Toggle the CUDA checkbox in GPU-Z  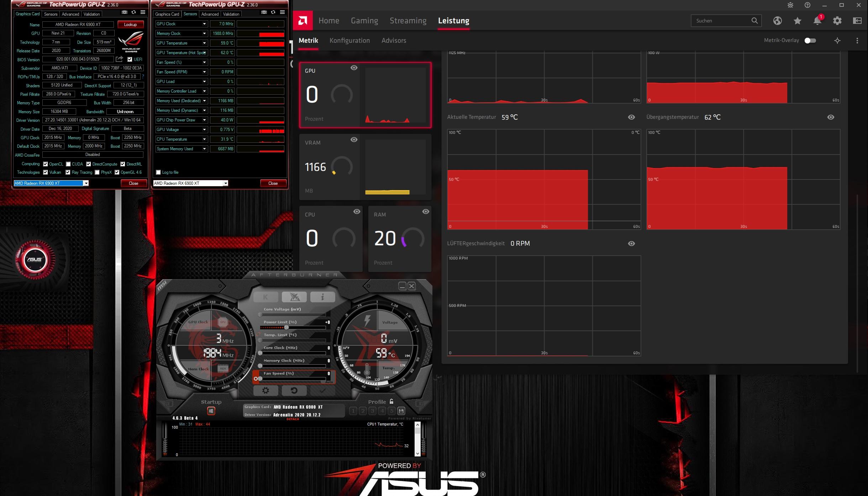click(x=68, y=164)
